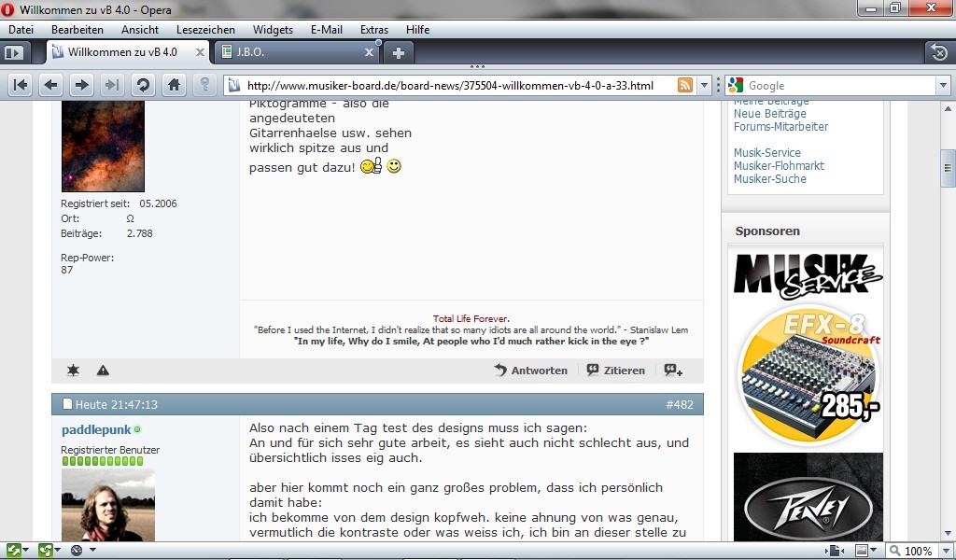Open the Widgets menu
This screenshot has width=956, height=560.
tap(273, 29)
